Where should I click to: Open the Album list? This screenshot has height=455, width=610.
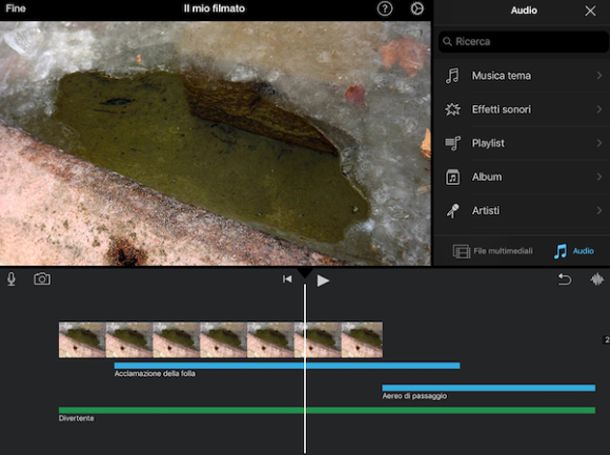pos(521,177)
